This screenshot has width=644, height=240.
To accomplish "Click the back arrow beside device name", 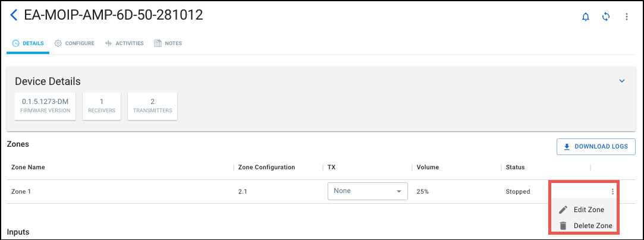I will (14, 15).
